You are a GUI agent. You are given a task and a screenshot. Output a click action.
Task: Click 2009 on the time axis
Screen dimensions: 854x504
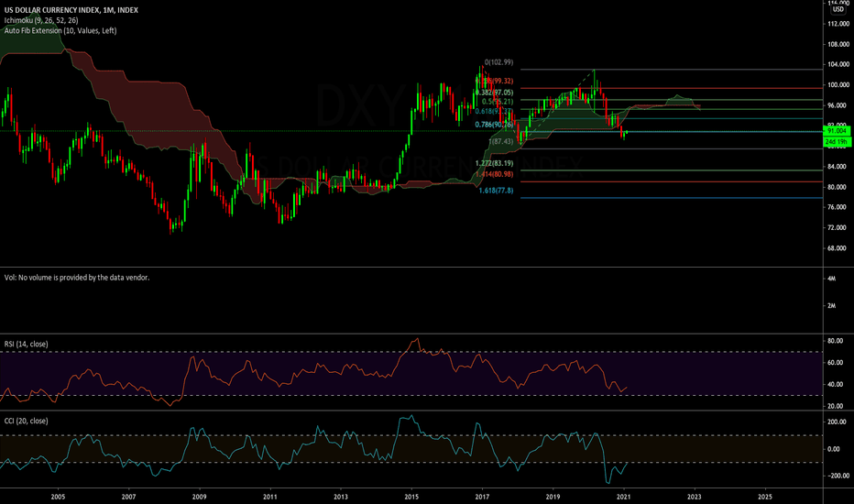point(200,497)
